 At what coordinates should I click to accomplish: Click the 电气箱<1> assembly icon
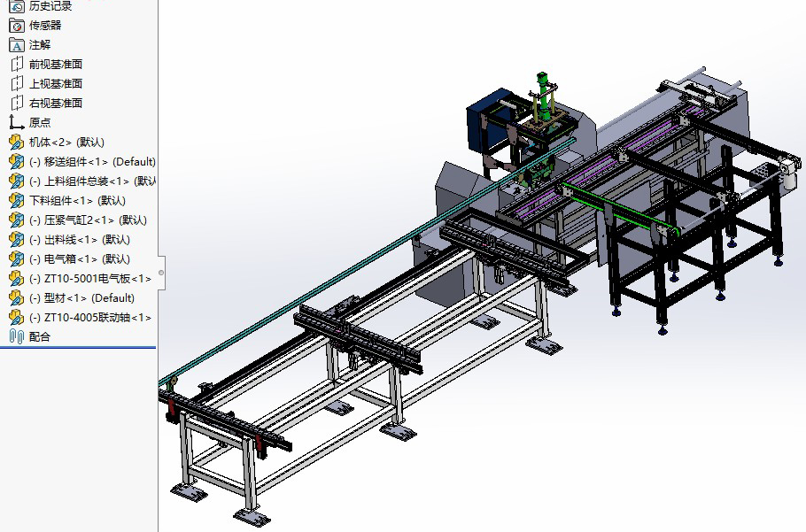pyautogui.click(x=17, y=259)
